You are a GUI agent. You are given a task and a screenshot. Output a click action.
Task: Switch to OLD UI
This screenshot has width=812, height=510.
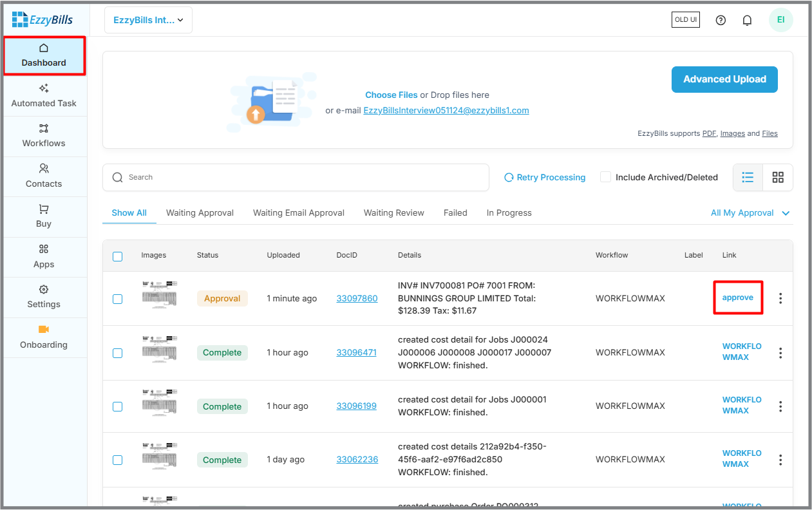[685, 19]
